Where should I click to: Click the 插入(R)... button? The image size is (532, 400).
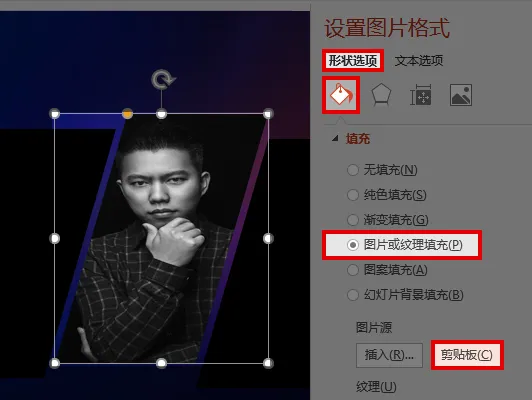pos(389,355)
